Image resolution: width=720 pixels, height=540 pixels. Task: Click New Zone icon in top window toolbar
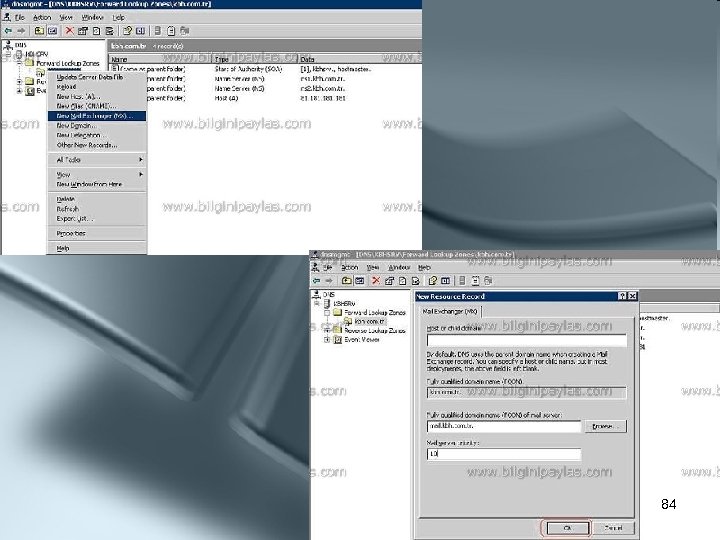click(x=171, y=31)
